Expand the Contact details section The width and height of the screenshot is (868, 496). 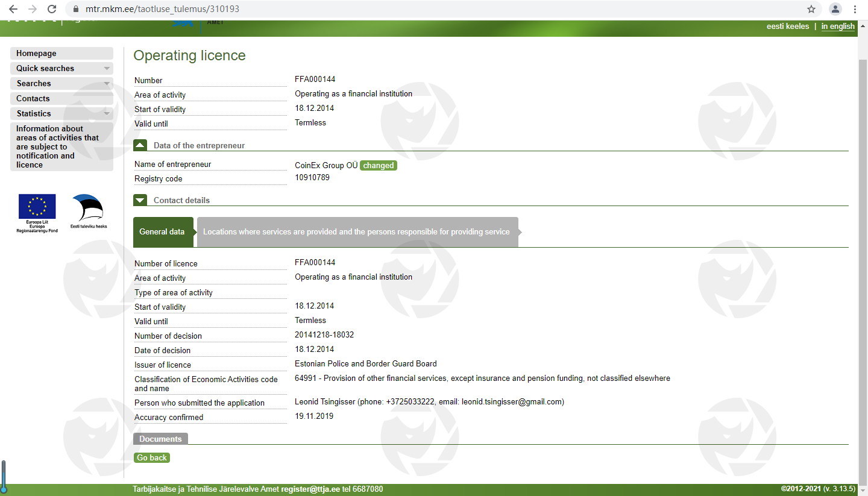click(x=140, y=200)
